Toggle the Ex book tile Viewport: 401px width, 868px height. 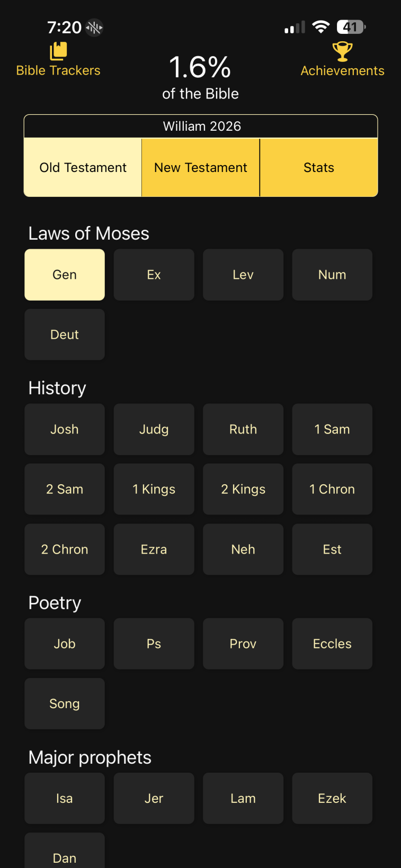[x=154, y=275]
